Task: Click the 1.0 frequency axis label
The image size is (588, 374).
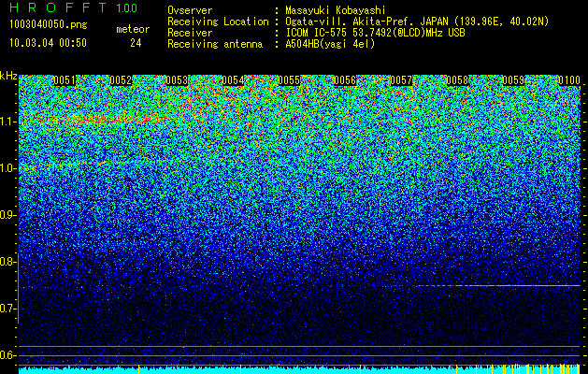Action: [7, 168]
